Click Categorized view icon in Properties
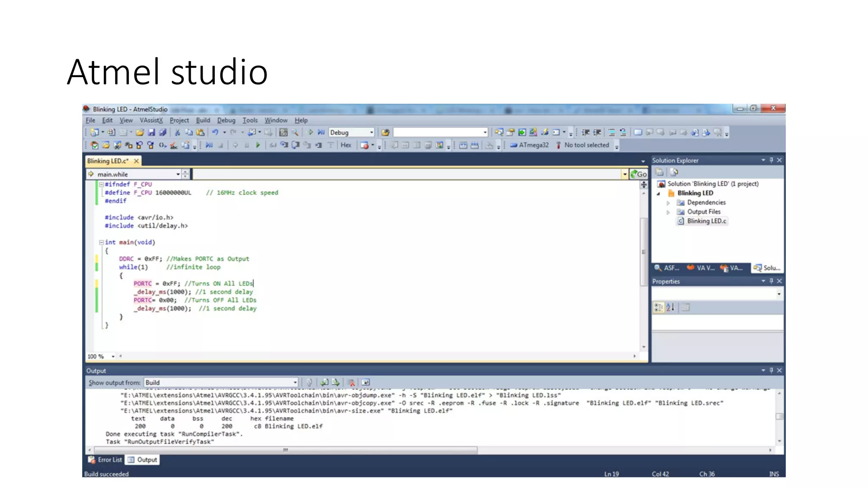 (x=658, y=308)
